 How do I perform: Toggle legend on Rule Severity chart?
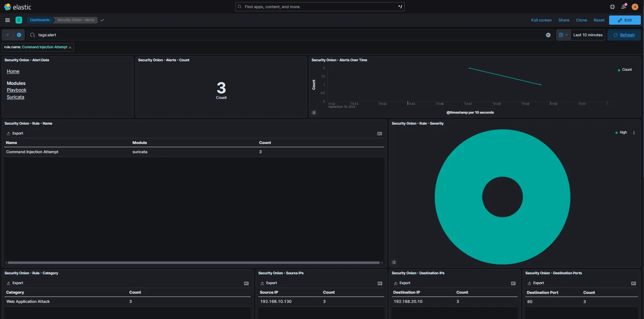[x=394, y=262]
